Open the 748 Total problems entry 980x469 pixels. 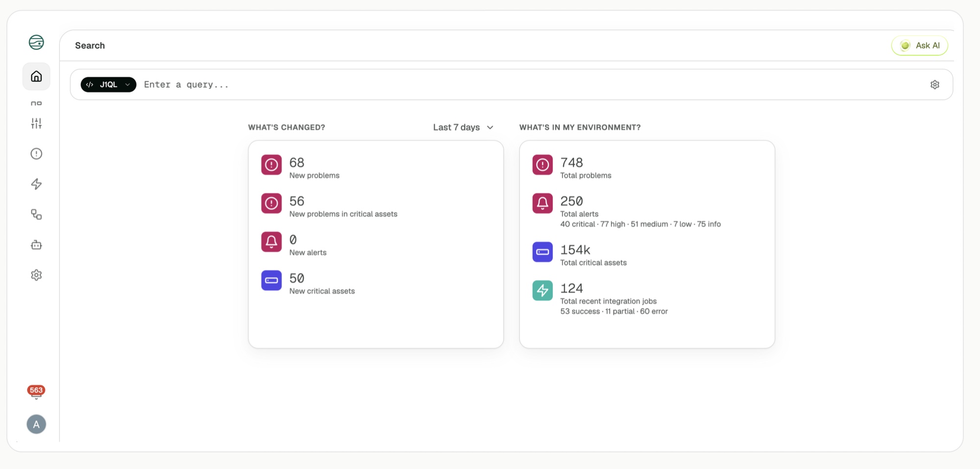click(586, 167)
